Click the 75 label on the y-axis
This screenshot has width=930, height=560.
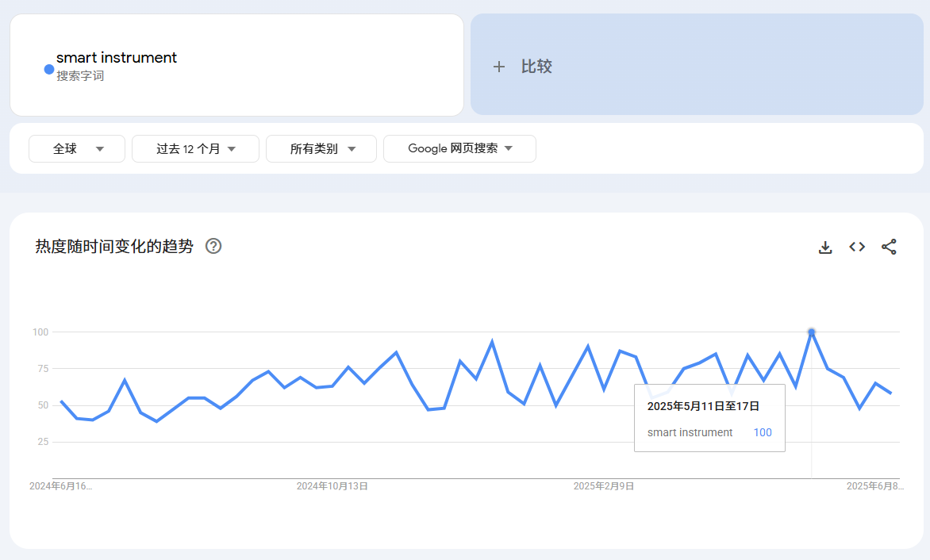pyautogui.click(x=40, y=369)
